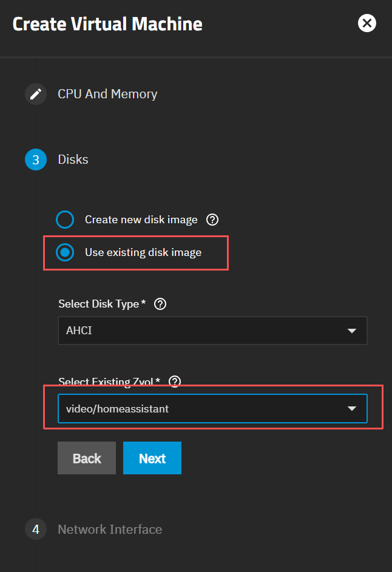392x572 pixels.
Task: Show help for Create new disk image
Action: pyautogui.click(x=212, y=220)
